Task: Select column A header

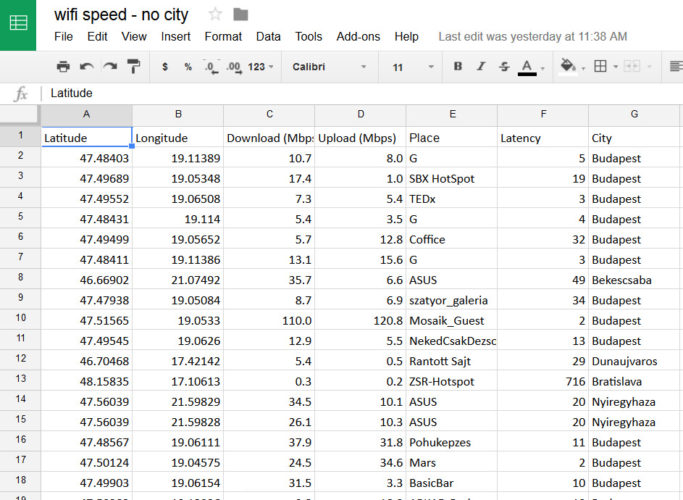Action: pos(87,114)
